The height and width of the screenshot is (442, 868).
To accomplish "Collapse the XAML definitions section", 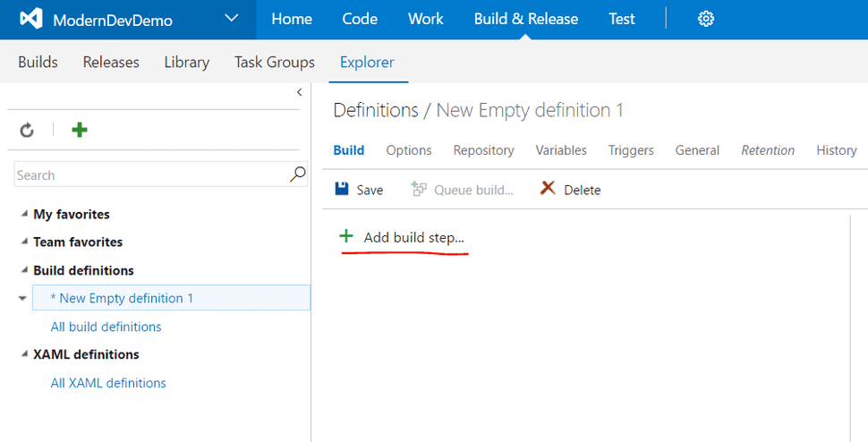I will (x=24, y=353).
